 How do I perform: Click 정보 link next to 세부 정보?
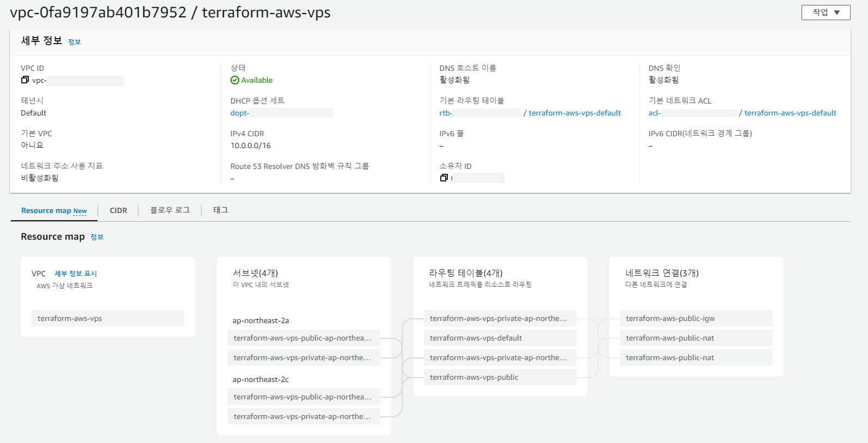coord(74,42)
